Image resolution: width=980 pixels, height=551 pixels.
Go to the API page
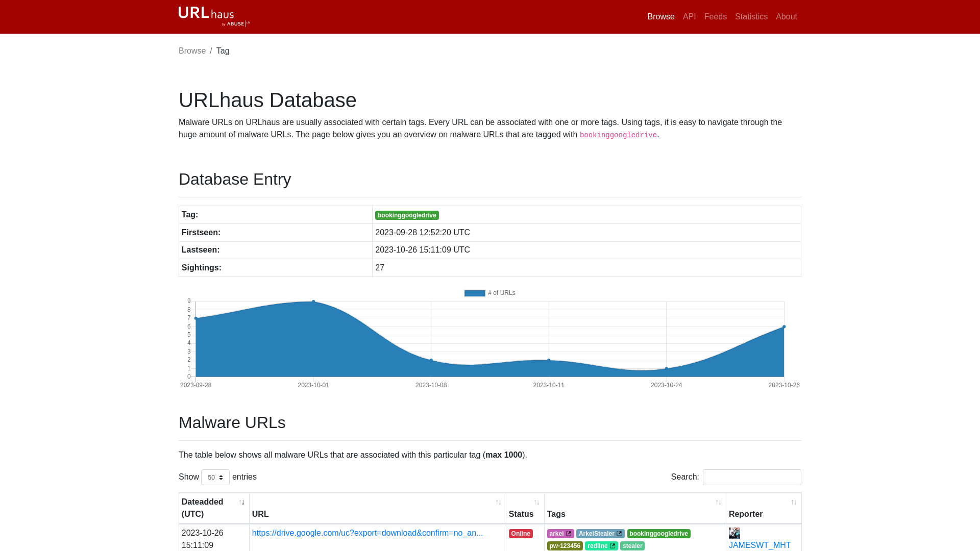click(x=689, y=17)
